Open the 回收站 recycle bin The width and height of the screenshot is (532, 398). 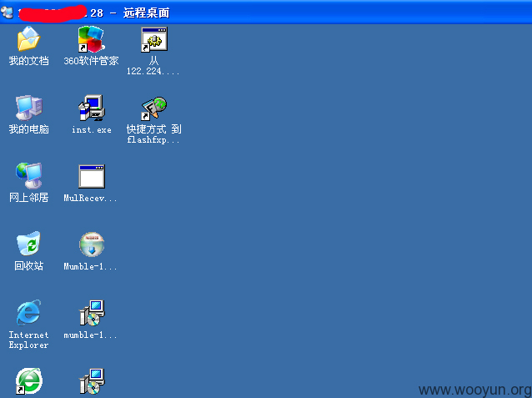click(29, 244)
